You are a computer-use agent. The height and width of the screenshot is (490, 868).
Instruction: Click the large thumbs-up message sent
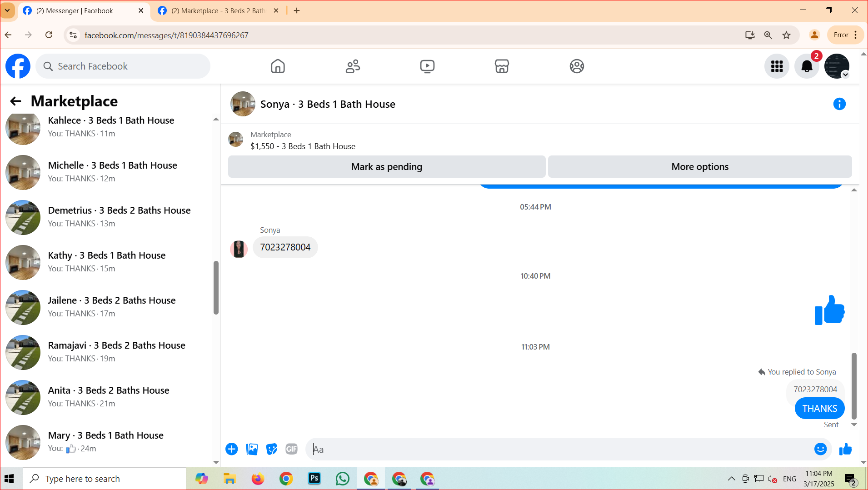[829, 310]
